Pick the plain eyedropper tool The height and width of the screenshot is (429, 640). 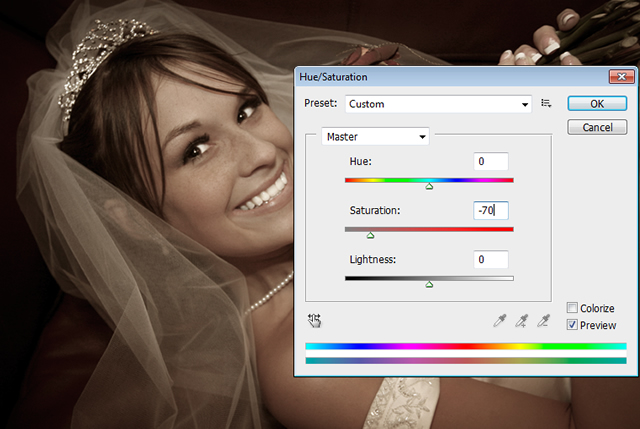click(500, 321)
